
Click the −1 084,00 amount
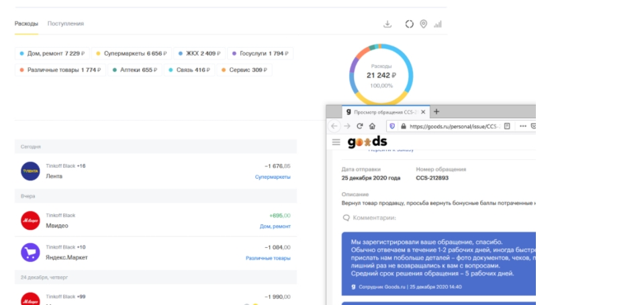click(277, 247)
